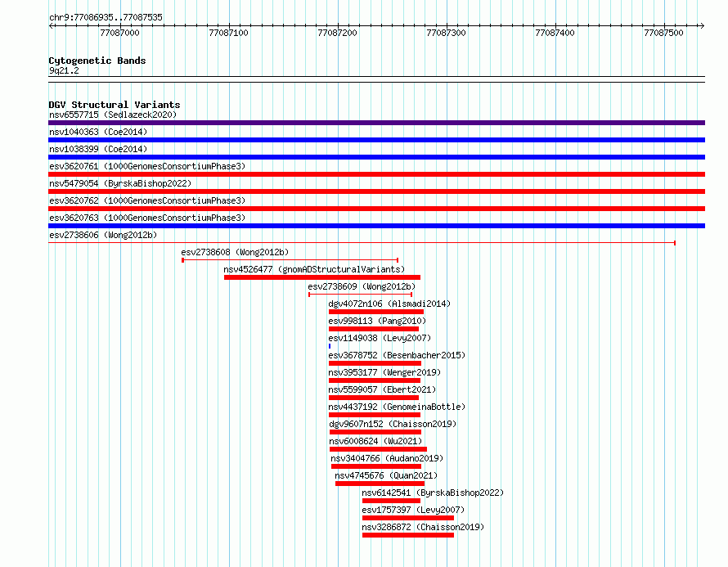Click ruler position 77087300
This screenshot has width=728, height=567.
pos(446,33)
